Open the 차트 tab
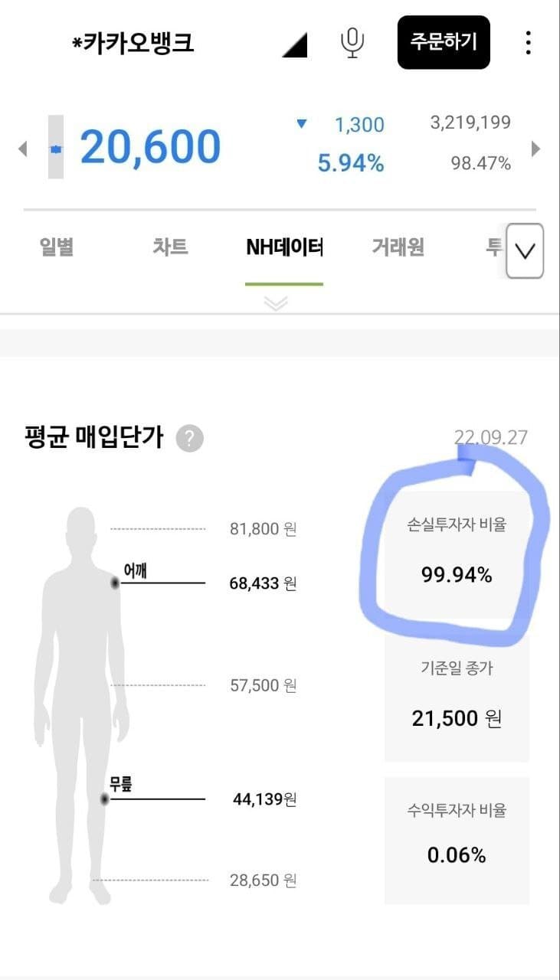The width and height of the screenshot is (560, 980). 169,248
